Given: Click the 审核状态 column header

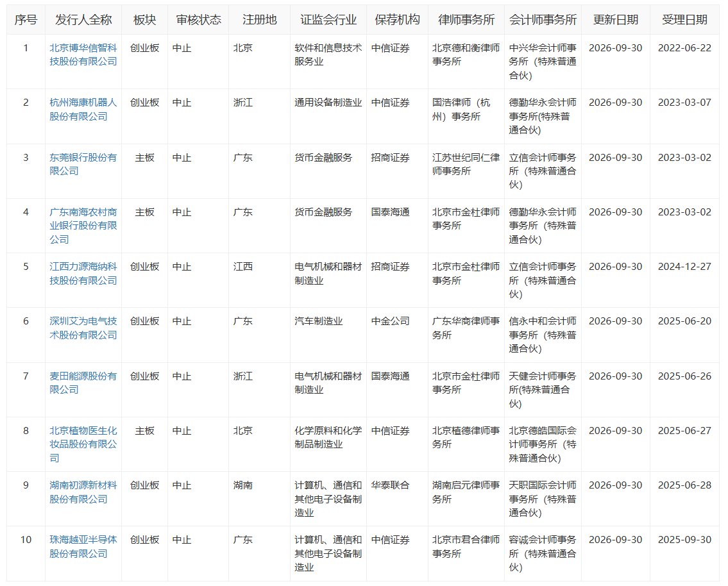Looking at the screenshot, I should pyautogui.click(x=199, y=19).
